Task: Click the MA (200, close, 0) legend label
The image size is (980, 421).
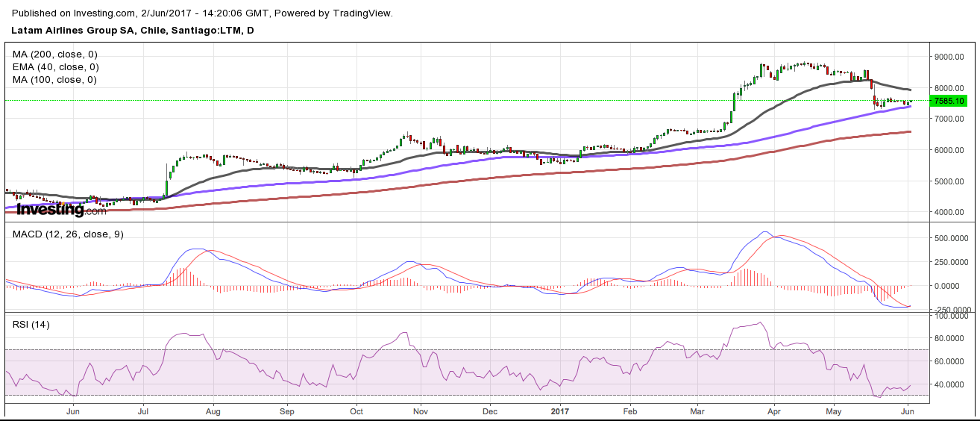Action: [55, 54]
